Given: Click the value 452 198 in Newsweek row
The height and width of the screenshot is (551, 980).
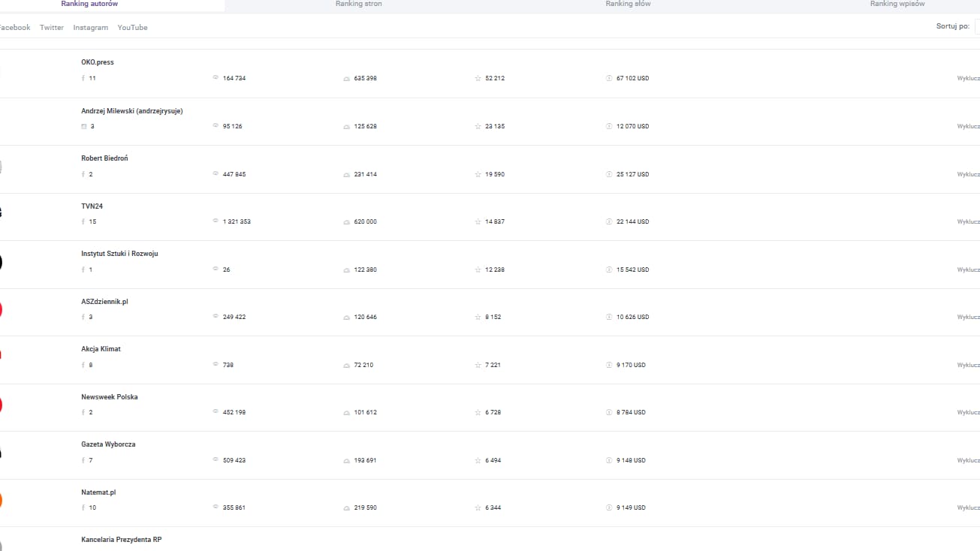Looking at the screenshot, I should pyautogui.click(x=234, y=412).
